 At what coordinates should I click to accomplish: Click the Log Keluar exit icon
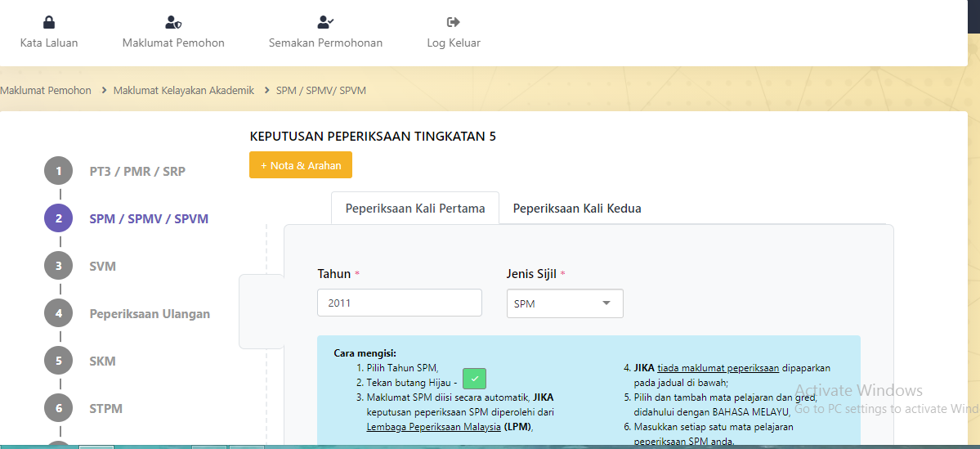(453, 23)
